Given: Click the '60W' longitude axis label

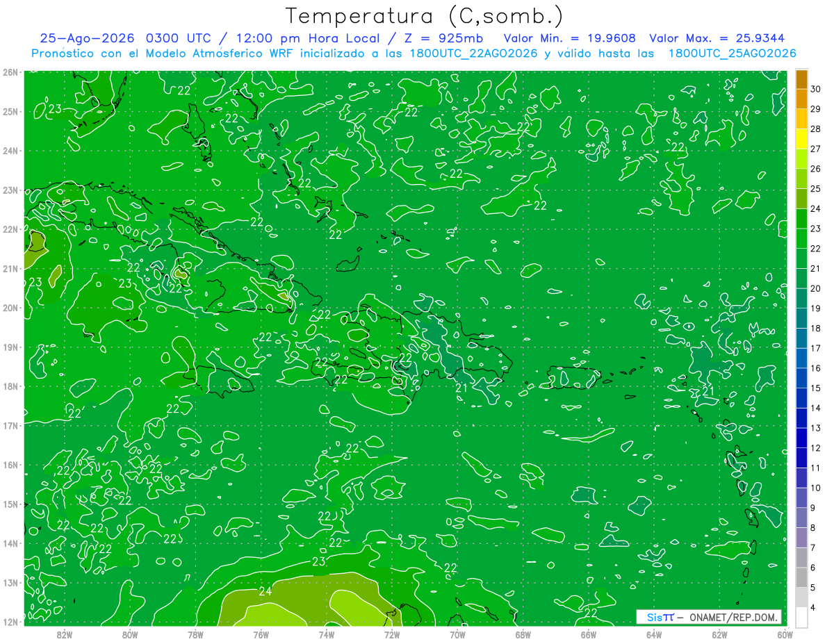Looking at the screenshot, I should pos(785,634).
